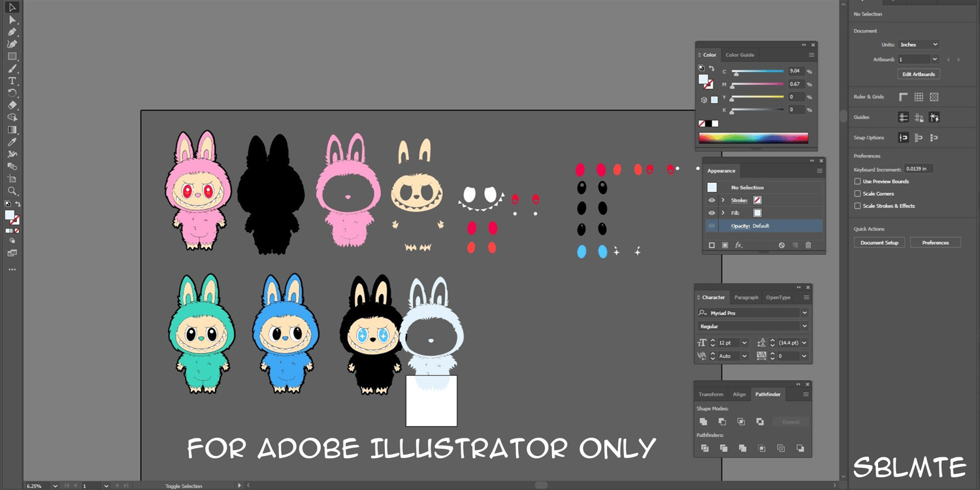Toggle lock guides icon
Image resolution: width=980 pixels, height=490 pixels.
[919, 118]
